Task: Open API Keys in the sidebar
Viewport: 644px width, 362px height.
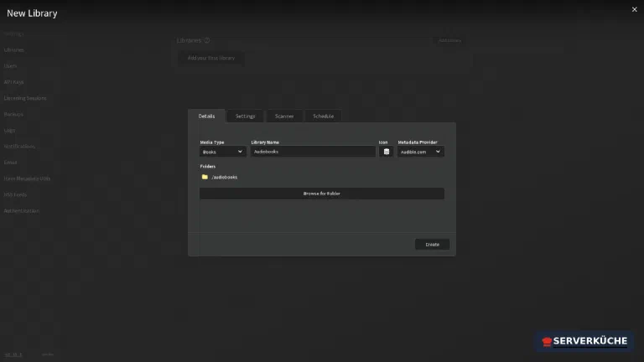Action: [x=13, y=82]
